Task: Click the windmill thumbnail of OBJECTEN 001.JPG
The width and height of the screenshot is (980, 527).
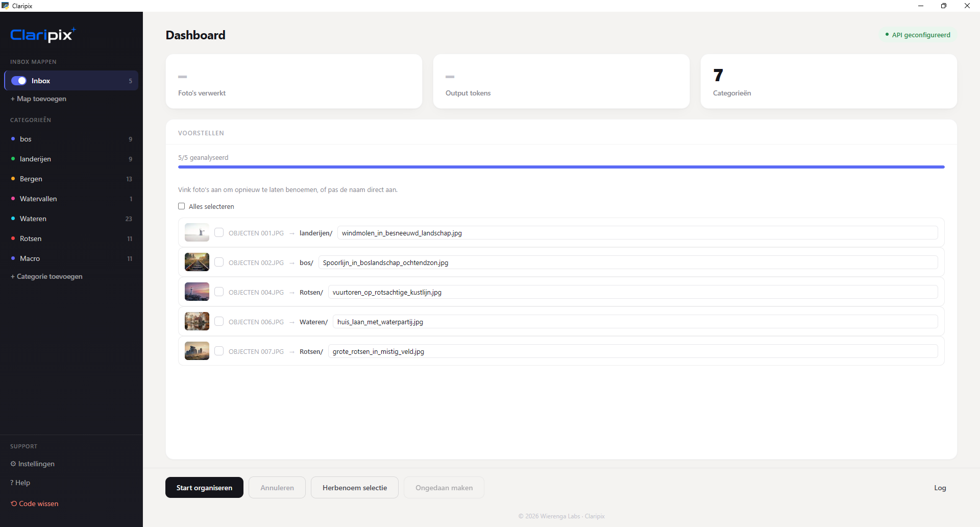Action: tap(197, 232)
